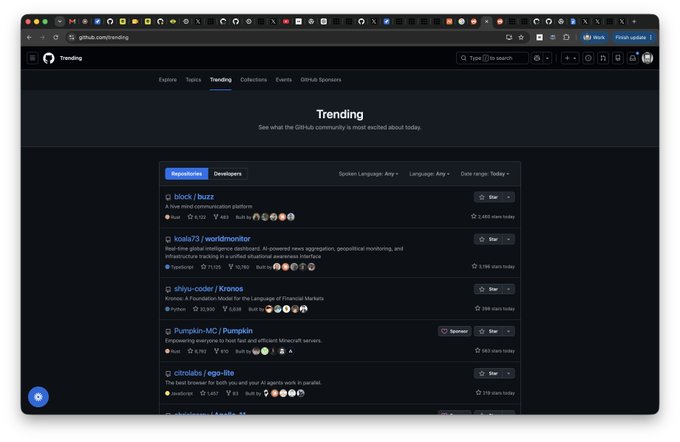Image resolution: width=680 pixels, height=442 pixels.
Task: Bookmark this page with the star icon
Action: pyautogui.click(x=521, y=37)
